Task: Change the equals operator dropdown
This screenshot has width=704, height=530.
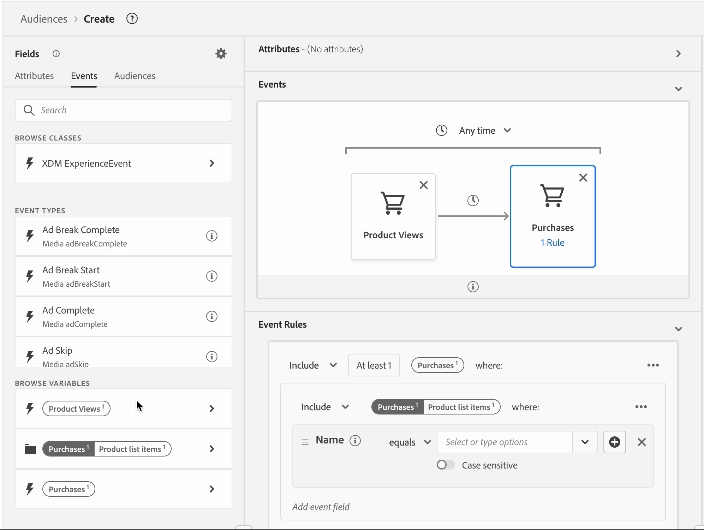Action: [x=409, y=442]
